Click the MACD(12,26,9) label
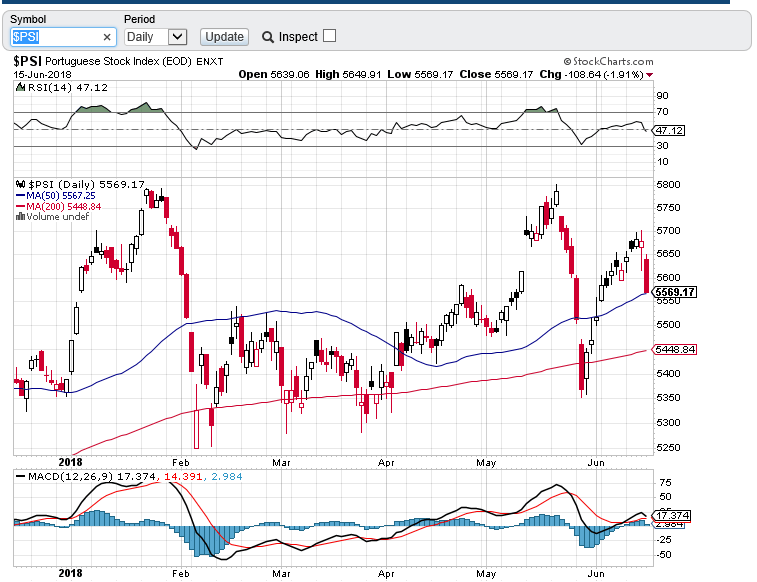 (70, 476)
